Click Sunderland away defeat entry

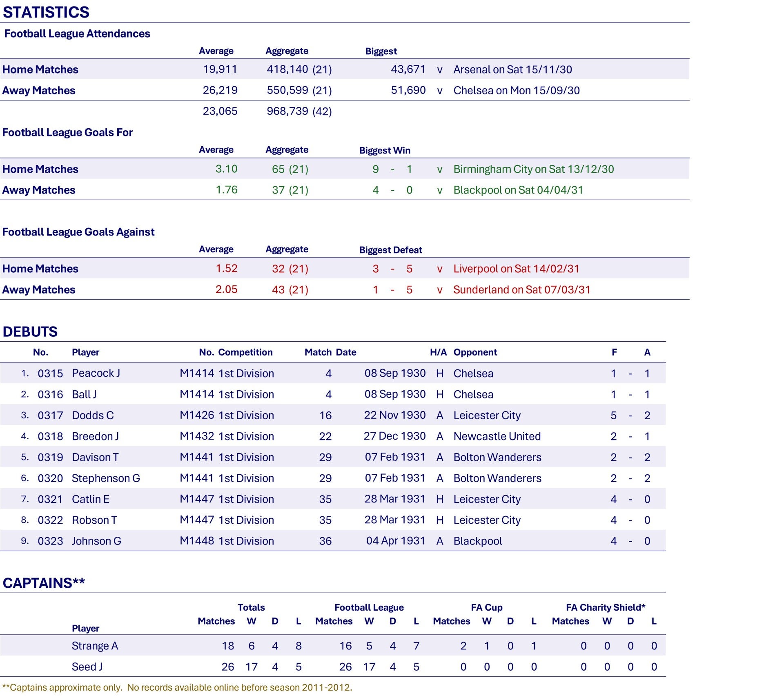click(521, 289)
